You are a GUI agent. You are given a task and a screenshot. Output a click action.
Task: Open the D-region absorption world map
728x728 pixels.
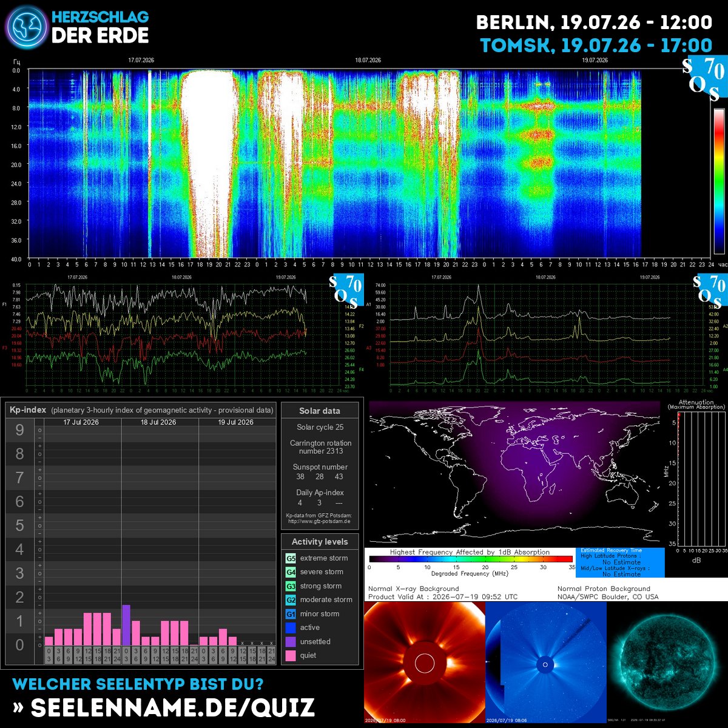click(x=513, y=472)
